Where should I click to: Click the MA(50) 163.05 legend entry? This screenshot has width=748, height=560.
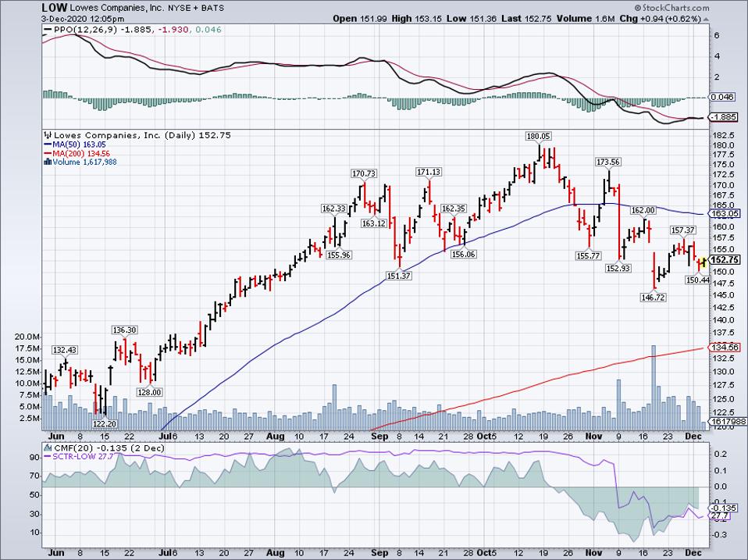(x=75, y=144)
